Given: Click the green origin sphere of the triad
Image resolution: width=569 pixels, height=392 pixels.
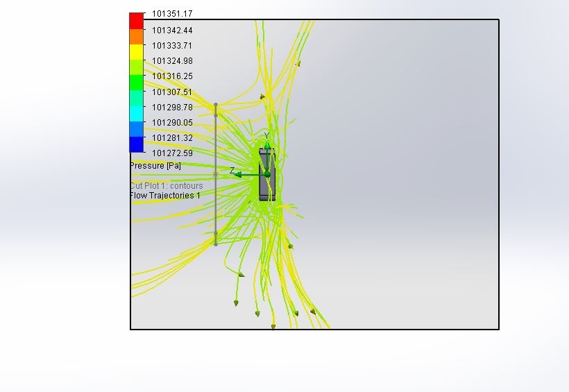Looking at the screenshot, I should click(x=267, y=175).
